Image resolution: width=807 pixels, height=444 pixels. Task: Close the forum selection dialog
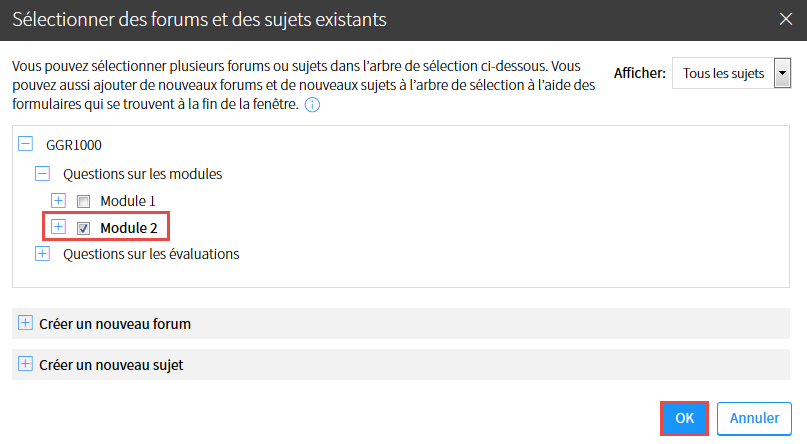[x=786, y=18]
